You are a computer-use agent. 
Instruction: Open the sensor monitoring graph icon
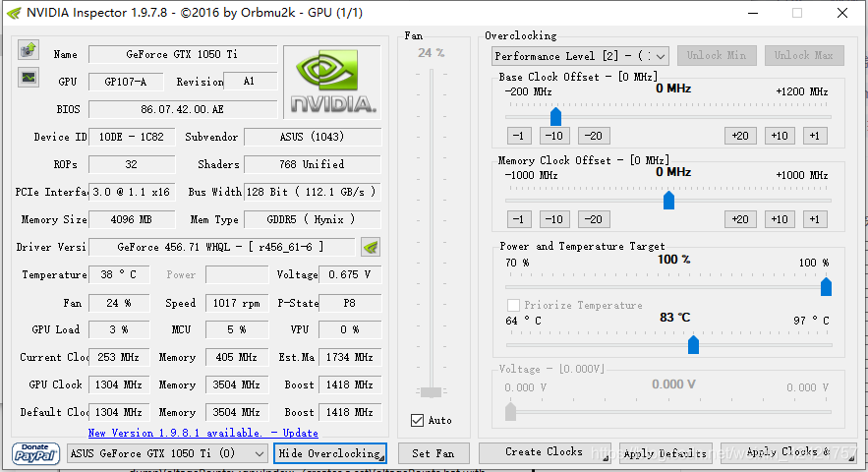point(29,77)
